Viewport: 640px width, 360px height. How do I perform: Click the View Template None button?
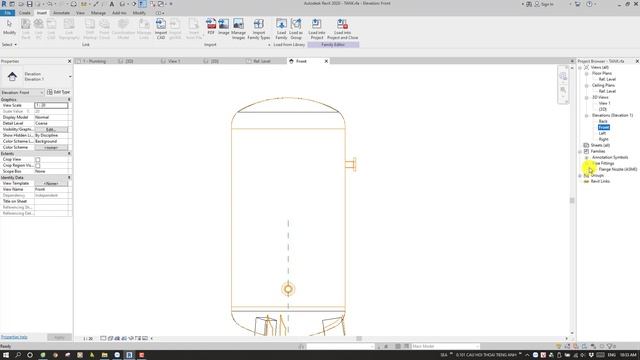click(51, 184)
